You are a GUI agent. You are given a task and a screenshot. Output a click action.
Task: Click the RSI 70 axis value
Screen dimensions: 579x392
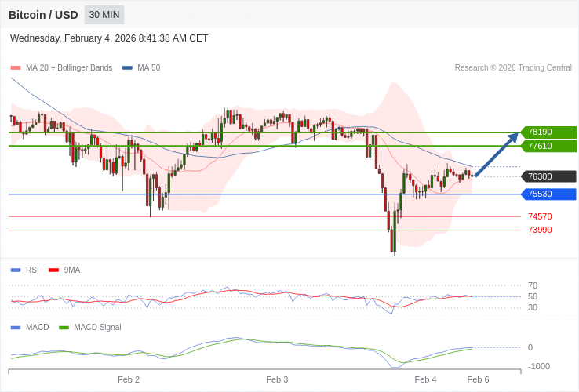pyautogui.click(x=533, y=285)
